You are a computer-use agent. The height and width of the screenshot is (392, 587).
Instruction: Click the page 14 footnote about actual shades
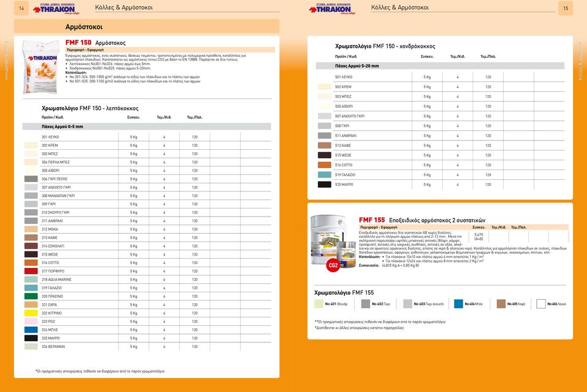coord(100,371)
